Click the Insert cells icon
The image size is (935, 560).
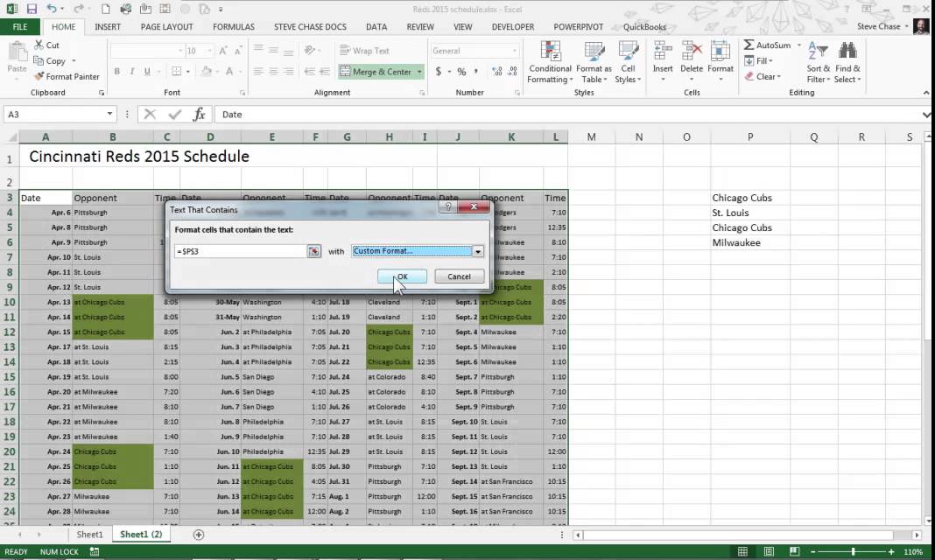click(663, 52)
